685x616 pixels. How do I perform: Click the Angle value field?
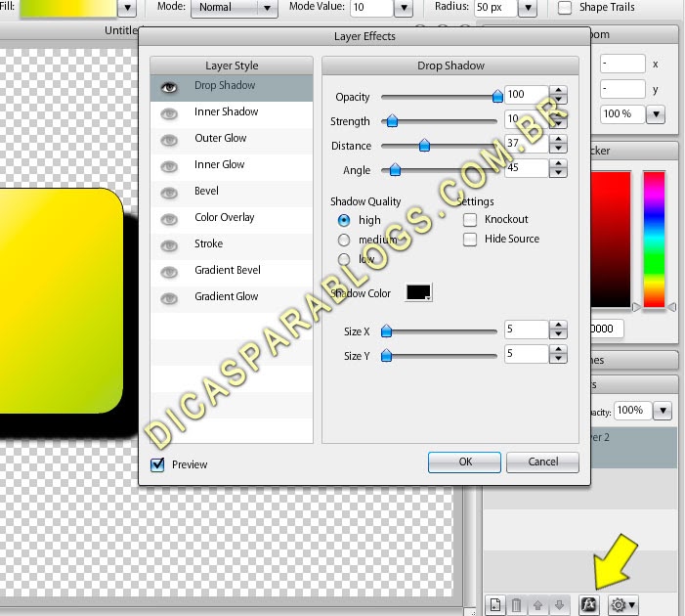tap(527, 168)
